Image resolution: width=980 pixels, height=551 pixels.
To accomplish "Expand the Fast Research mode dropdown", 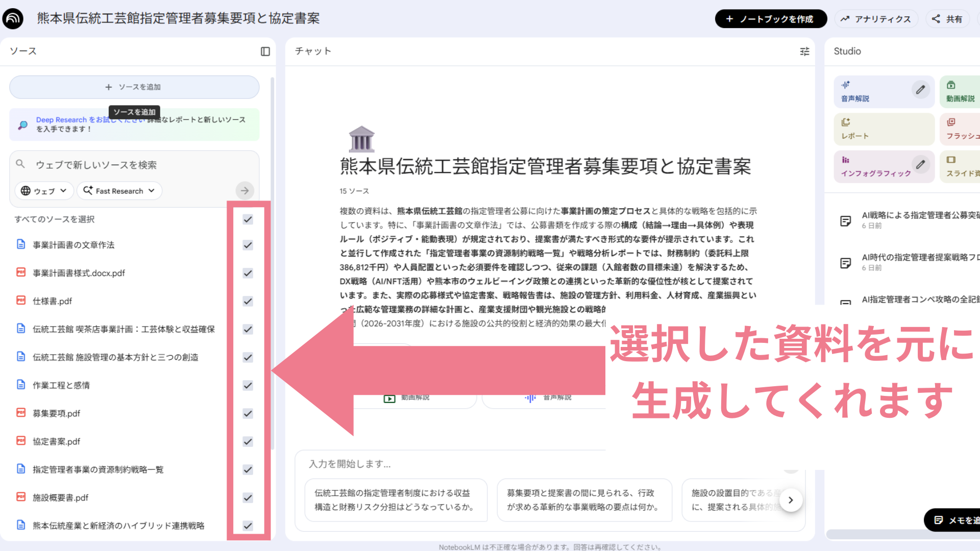I will click(x=119, y=191).
